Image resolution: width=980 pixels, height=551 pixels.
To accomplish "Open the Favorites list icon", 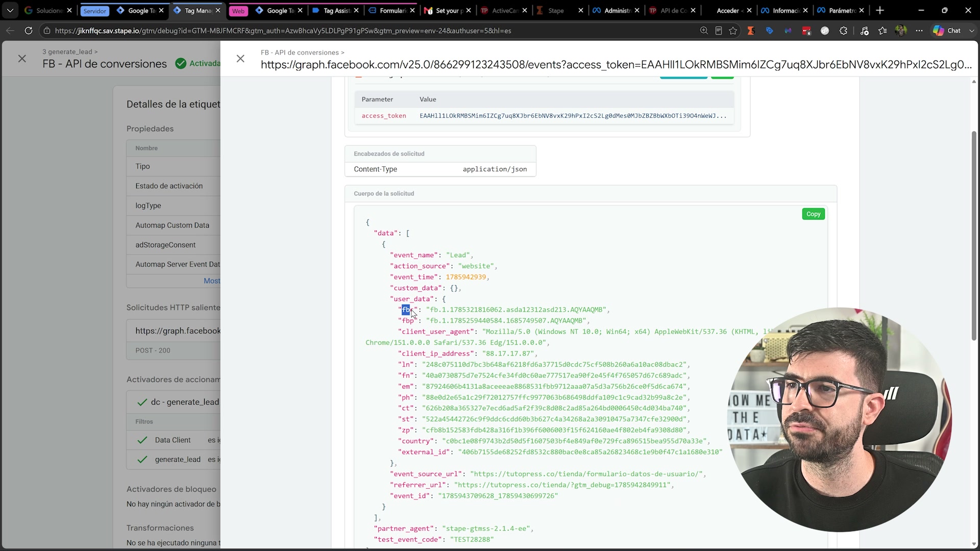I will 883,31.
